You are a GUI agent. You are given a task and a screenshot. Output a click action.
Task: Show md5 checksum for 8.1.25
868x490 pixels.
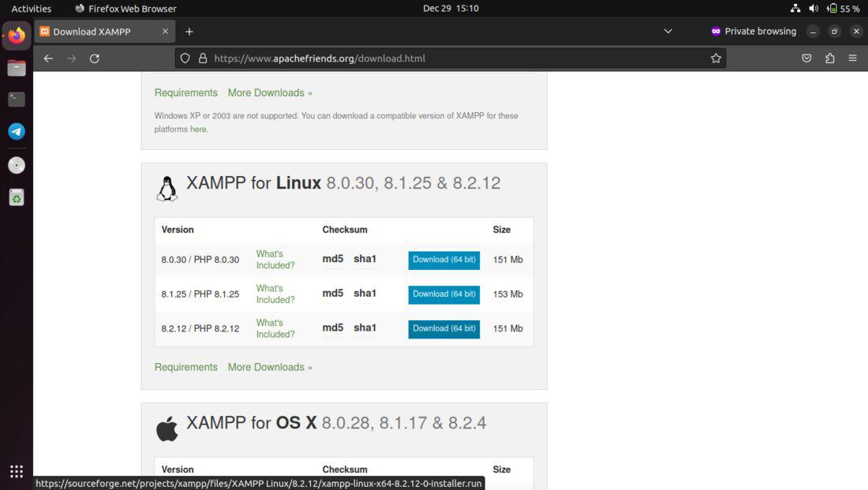(333, 293)
